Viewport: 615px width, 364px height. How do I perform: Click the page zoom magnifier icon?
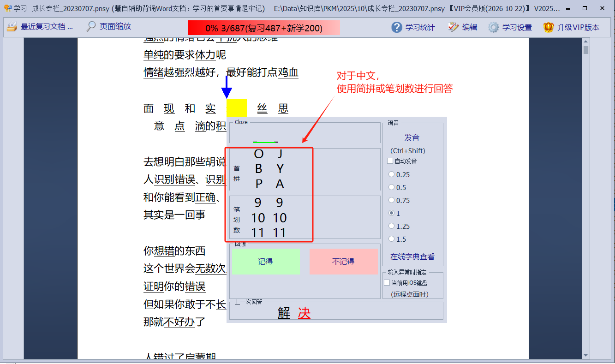click(x=91, y=27)
